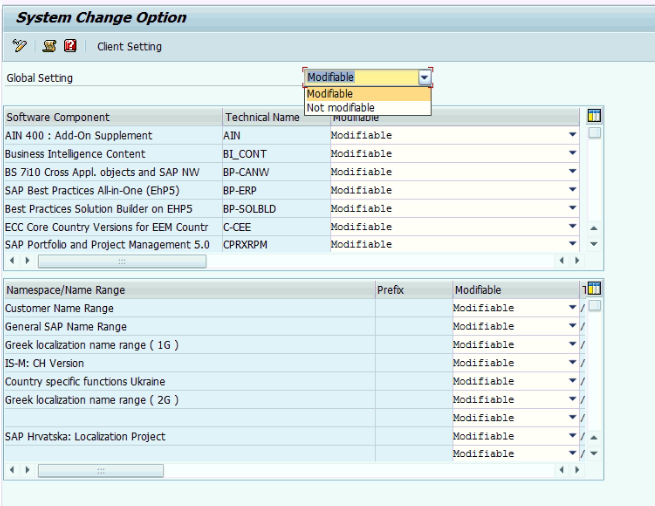Open the red help/information icon in the toolbar

click(70, 45)
